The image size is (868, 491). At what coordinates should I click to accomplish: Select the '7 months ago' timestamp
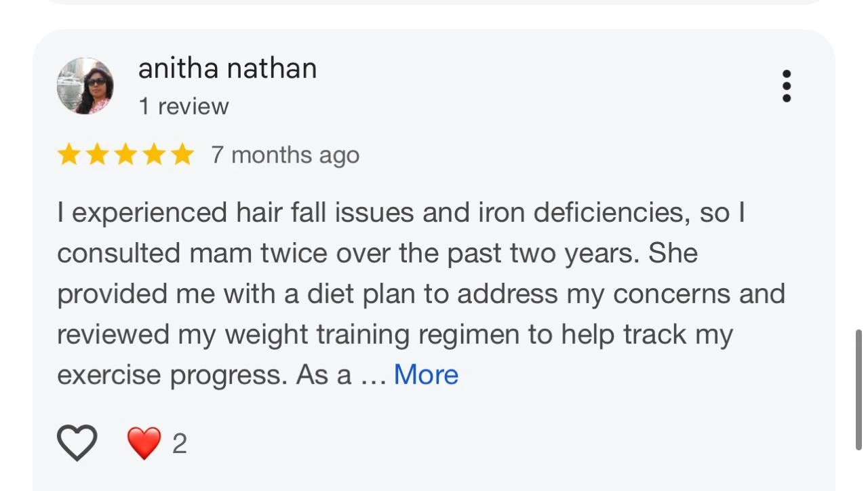click(285, 155)
